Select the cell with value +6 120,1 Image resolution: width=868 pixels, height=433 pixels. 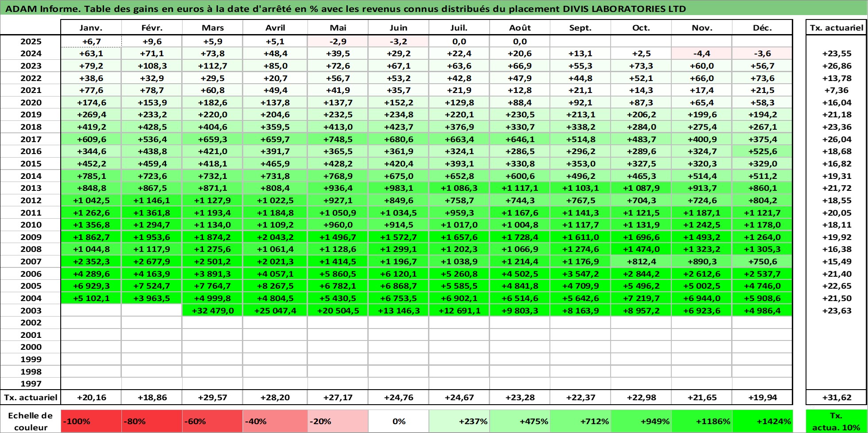click(x=398, y=274)
